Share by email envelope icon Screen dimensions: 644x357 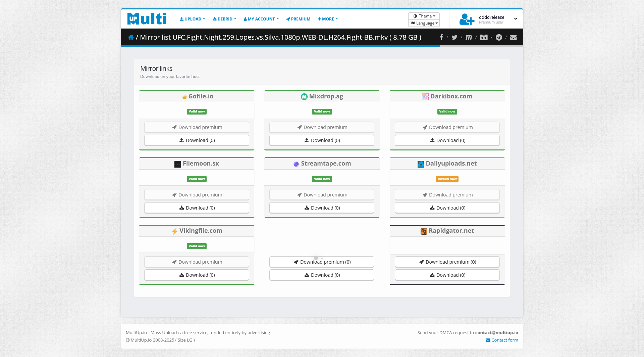click(x=513, y=37)
